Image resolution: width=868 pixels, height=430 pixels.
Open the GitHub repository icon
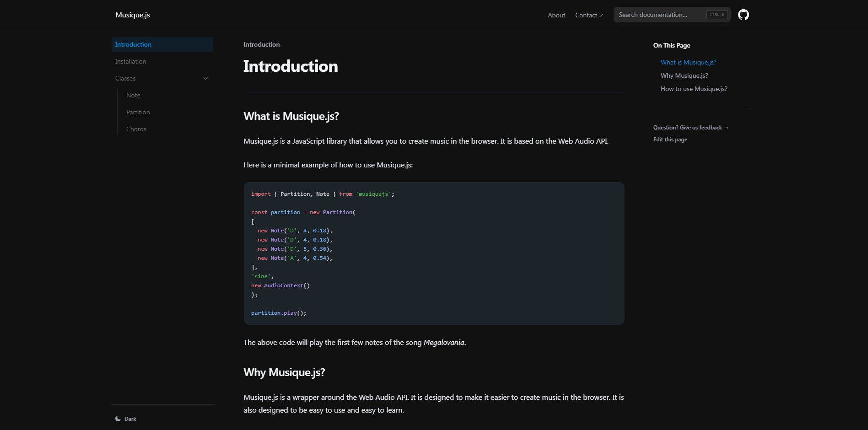pos(743,15)
